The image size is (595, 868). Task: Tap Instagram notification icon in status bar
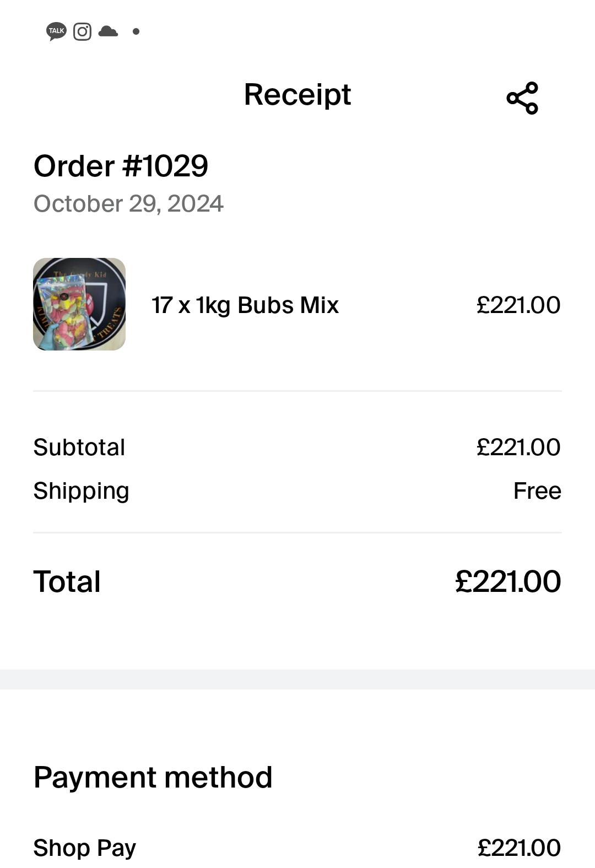point(82,31)
